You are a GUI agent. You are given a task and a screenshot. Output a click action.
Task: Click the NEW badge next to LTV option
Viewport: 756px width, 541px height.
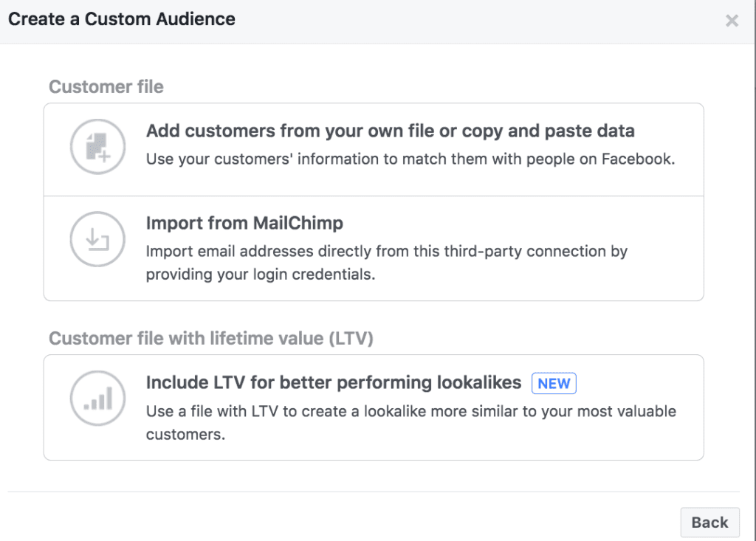(554, 383)
